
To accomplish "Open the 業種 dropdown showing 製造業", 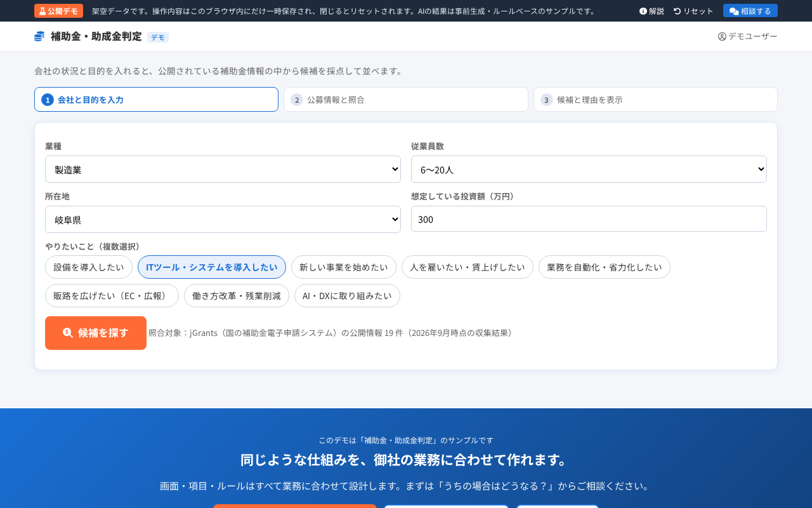I will pos(223,170).
